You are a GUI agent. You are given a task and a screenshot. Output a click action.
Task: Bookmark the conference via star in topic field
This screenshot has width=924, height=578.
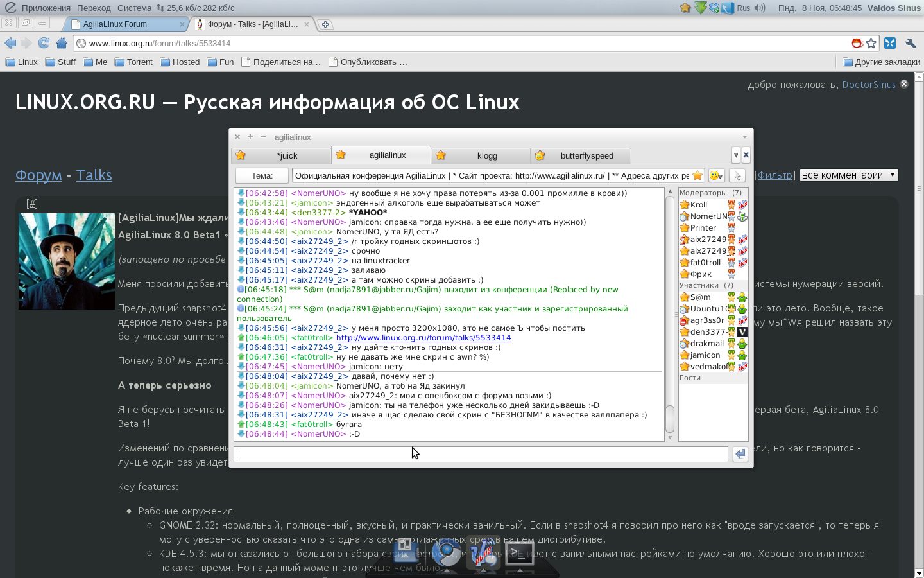(697, 175)
